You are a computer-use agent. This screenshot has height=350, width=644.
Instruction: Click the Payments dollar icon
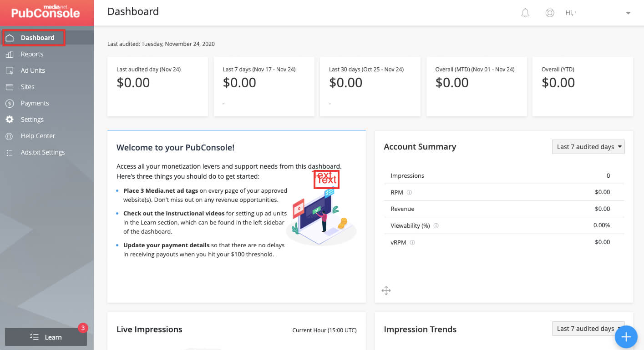point(10,104)
